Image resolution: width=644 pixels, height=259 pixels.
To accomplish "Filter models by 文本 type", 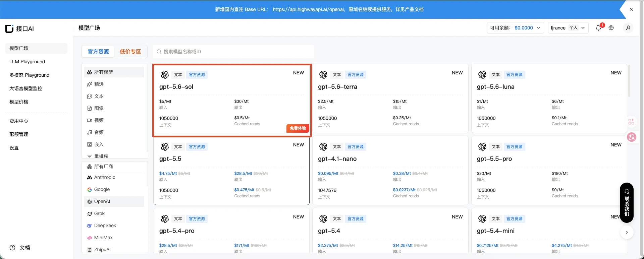I will tap(114, 96).
